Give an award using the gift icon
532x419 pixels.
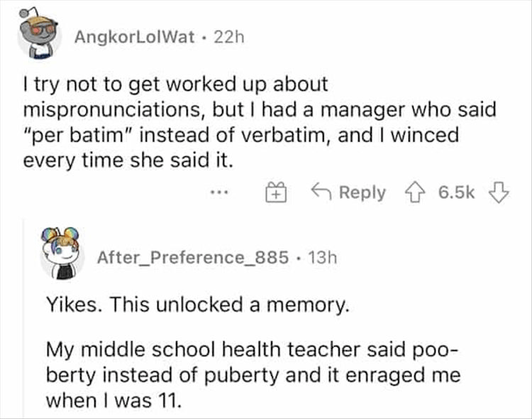tap(277, 192)
